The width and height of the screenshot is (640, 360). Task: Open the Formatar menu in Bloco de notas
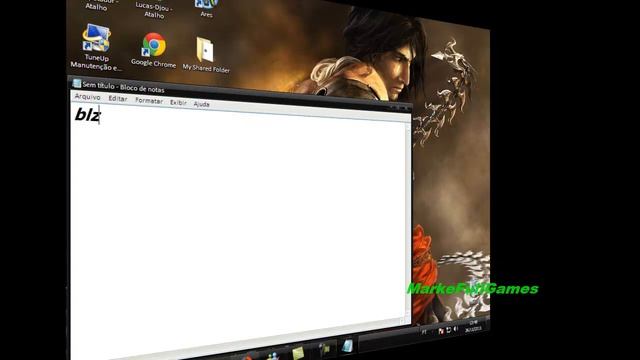(x=149, y=100)
